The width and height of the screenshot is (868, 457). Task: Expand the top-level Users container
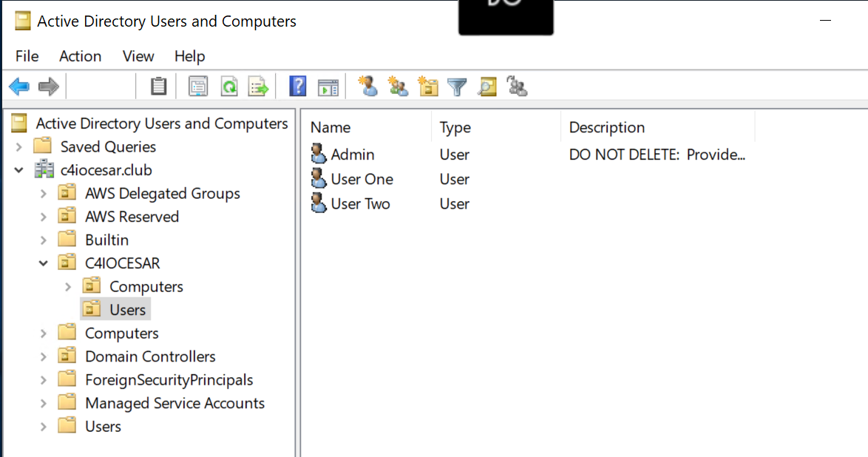point(43,426)
